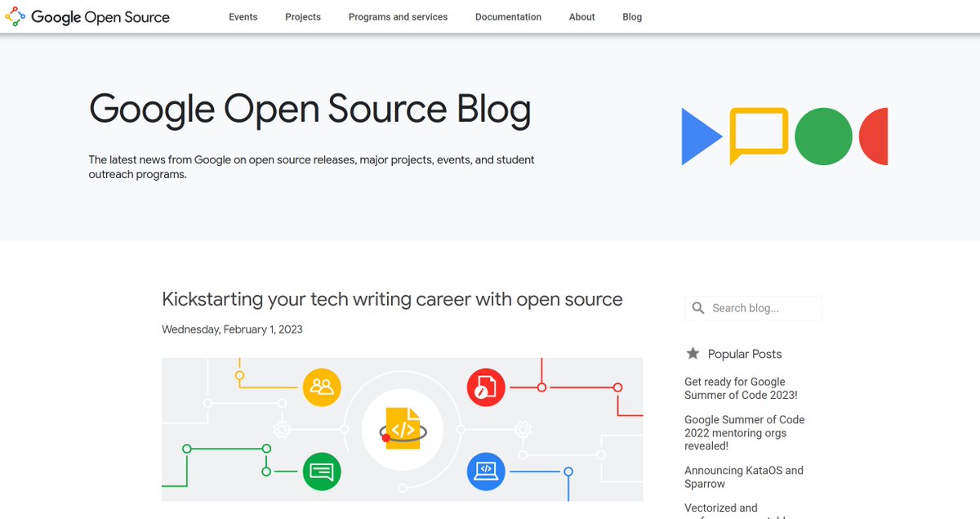Click the blue laptop code icon in the illustration
The height and width of the screenshot is (519, 980).
[x=486, y=472]
